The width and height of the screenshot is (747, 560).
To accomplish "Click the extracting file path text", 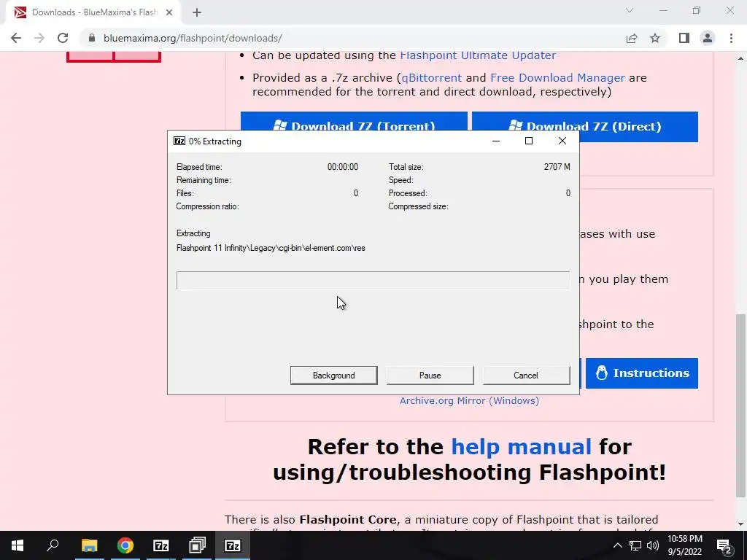I will tap(271, 248).
